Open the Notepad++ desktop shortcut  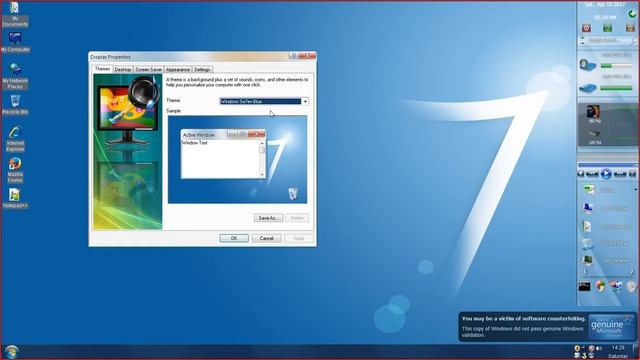[x=15, y=198]
